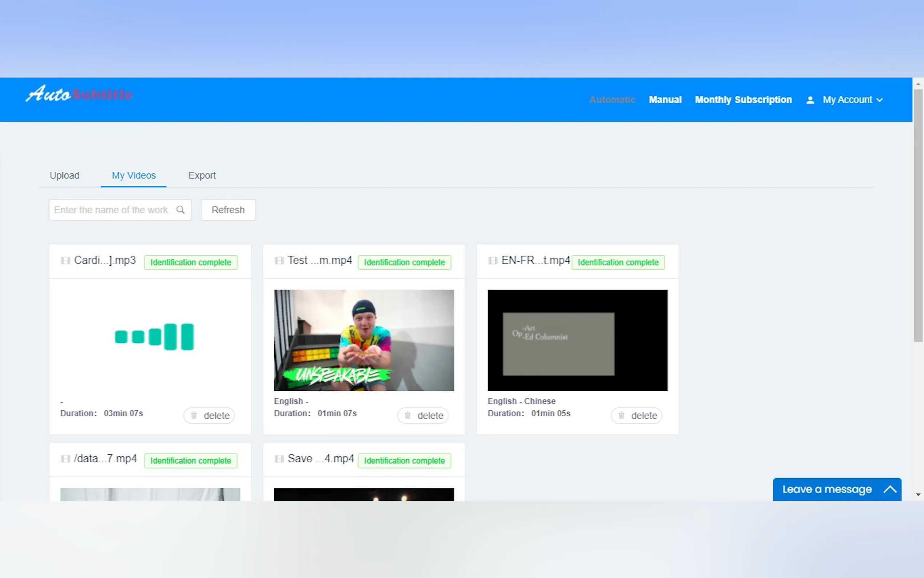Open the Unspeakable video thumbnail
Screen dimensions: 924x578
(x=364, y=340)
